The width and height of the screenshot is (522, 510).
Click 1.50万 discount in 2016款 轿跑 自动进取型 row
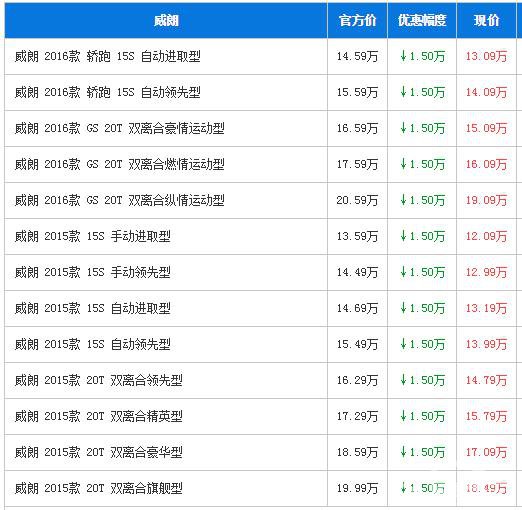[422, 56]
